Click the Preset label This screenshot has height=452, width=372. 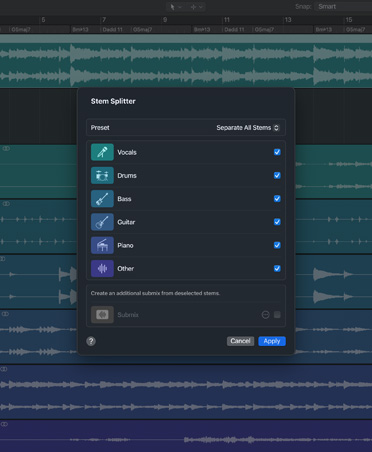[100, 128]
